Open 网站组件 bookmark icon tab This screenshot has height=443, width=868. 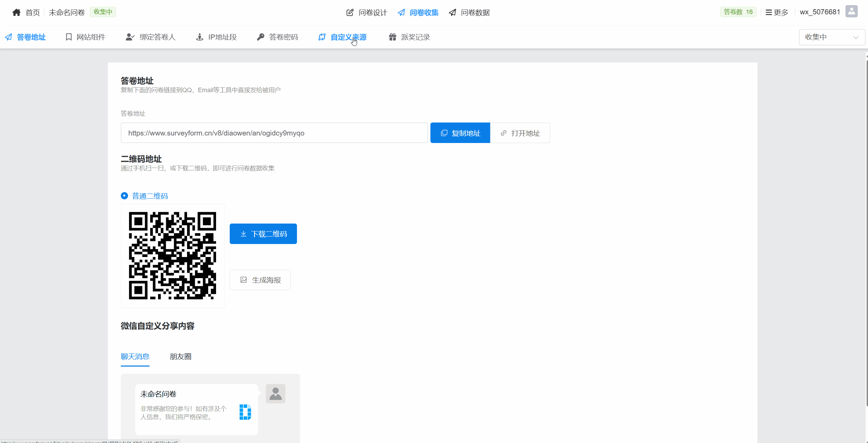pyautogui.click(x=69, y=37)
